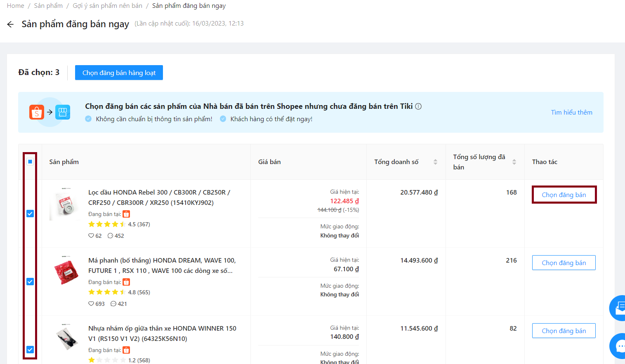
Task: Open Sản phẩm breadcrumb
Action: [x=48, y=6]
